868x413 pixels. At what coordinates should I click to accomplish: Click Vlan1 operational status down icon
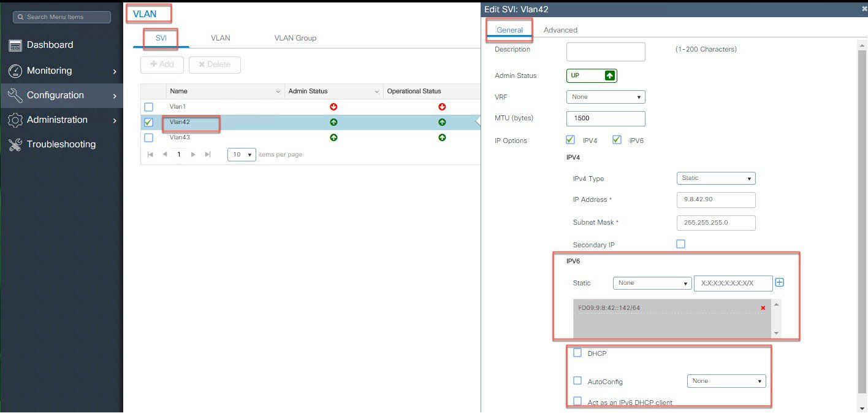coord(442,107)
